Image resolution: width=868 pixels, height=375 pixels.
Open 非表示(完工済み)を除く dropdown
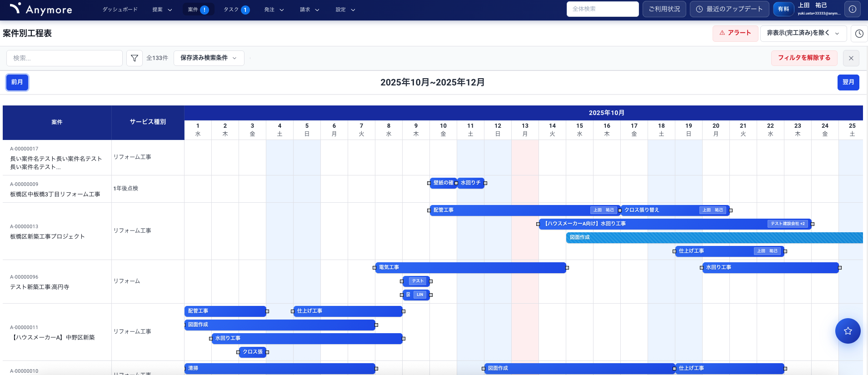pos(803,33)
